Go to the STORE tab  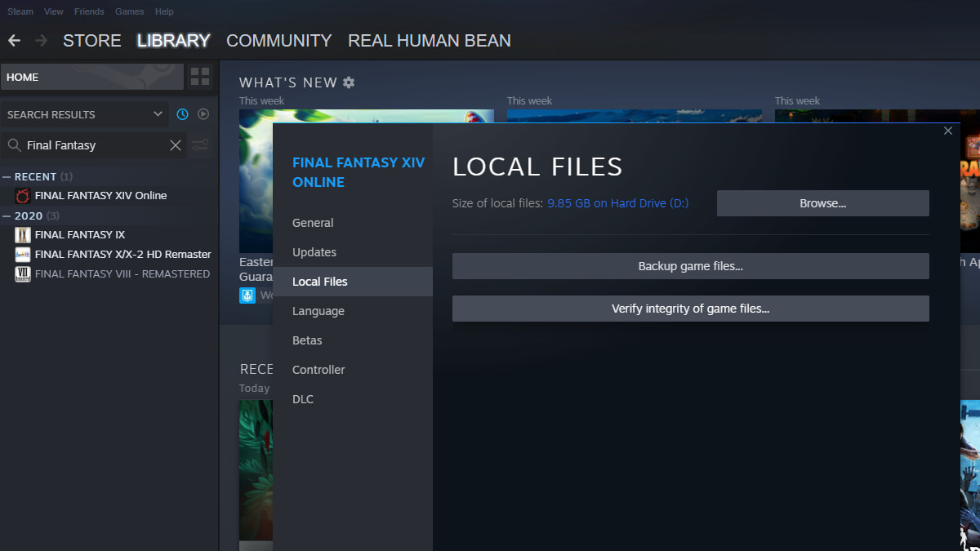point(91,40)
